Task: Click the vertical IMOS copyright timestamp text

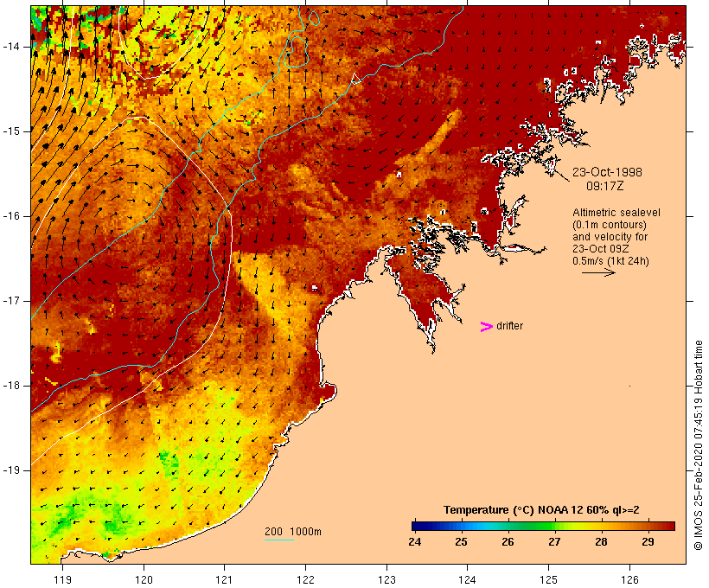Action: point(698,445)
